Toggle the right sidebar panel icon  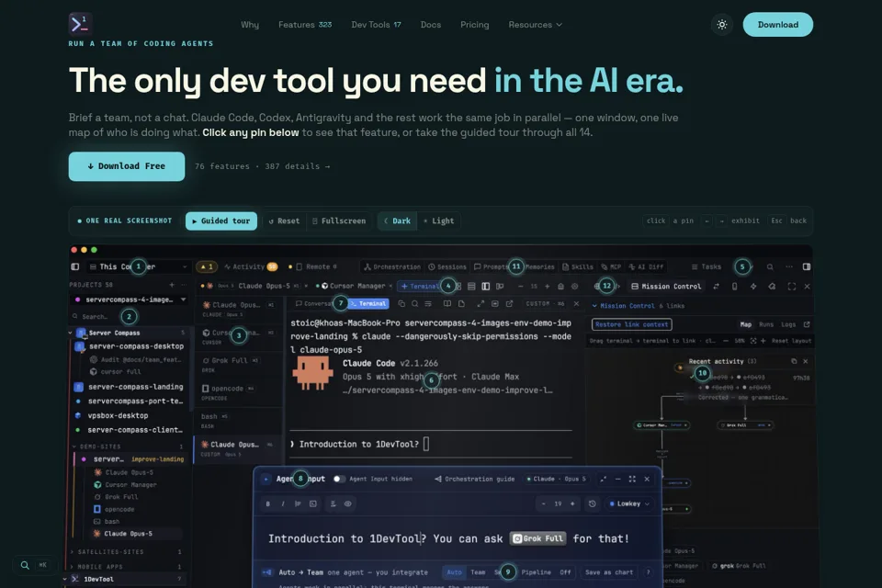(x=807, y=266)
